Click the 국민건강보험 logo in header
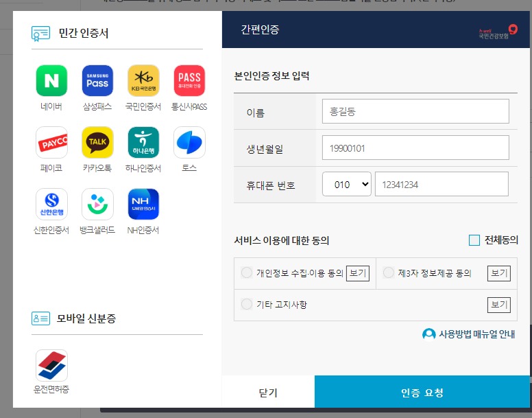Viewport: 532px width, 418px height. click(x=498, y=32)
